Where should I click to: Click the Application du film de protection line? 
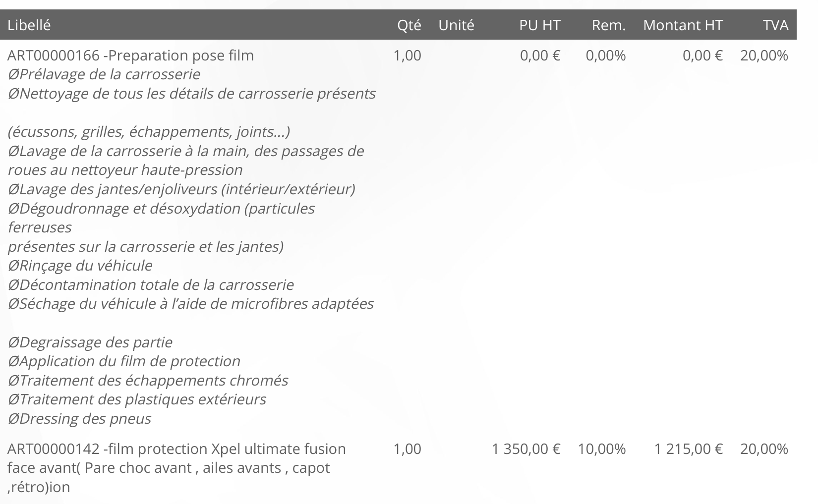click(124, 361)
